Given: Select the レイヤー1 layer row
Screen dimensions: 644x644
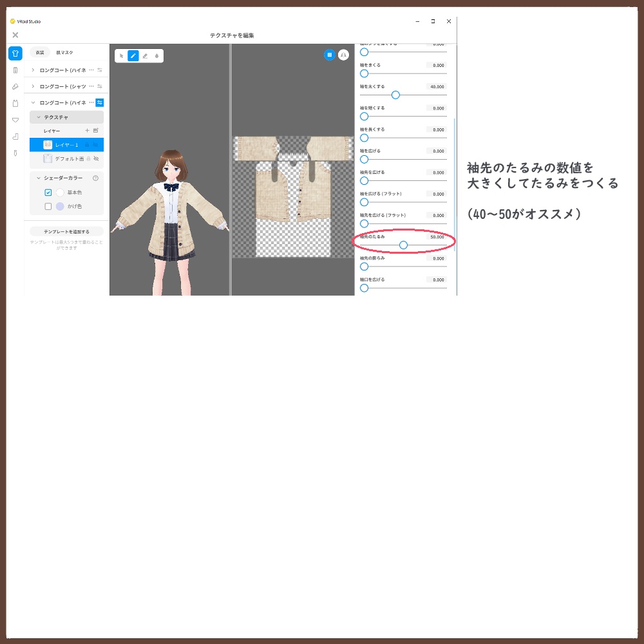Looking at the screenshot, I should pyautogui.click(x=66, y=145).
